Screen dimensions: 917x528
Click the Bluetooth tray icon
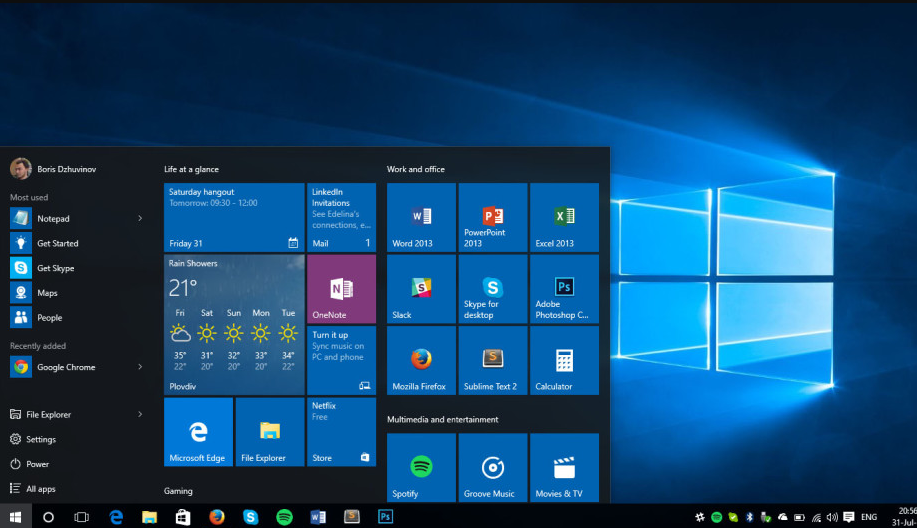[x=750, y=517]
